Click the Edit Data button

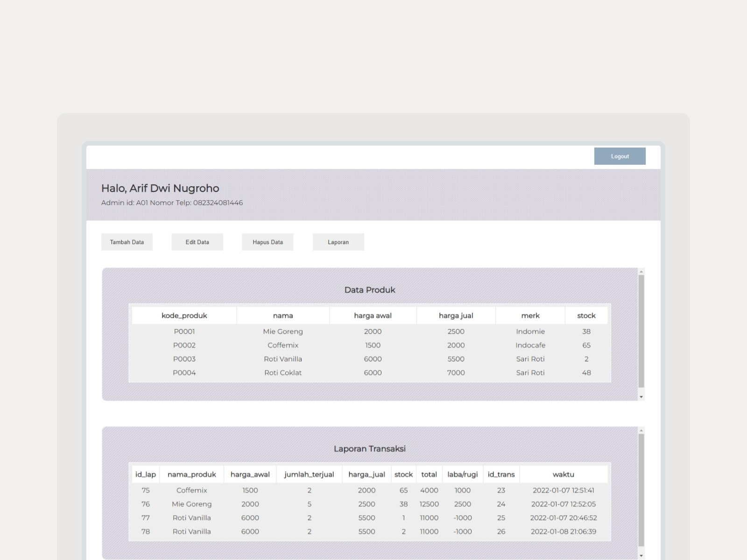197,242
